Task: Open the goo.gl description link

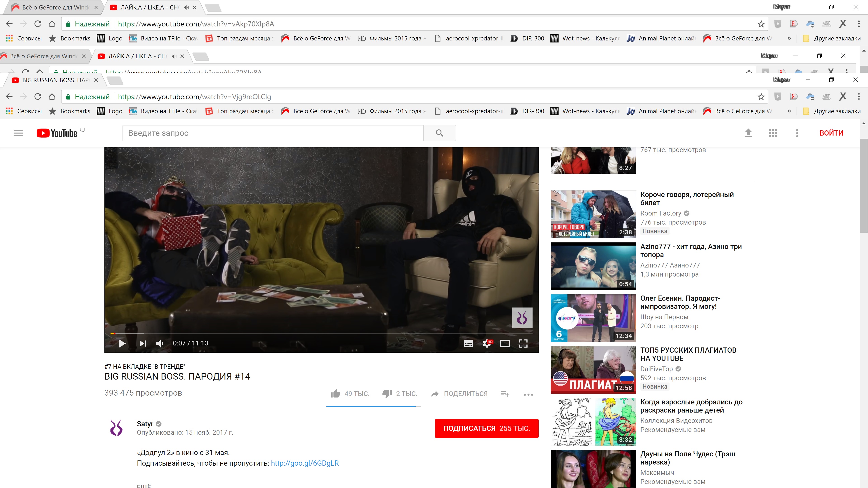Action: click(305, 463)
